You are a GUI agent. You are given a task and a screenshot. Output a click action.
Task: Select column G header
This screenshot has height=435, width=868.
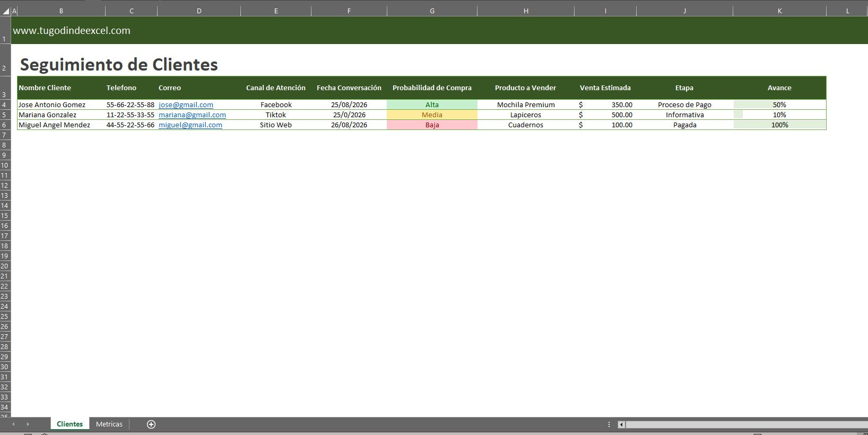(432, 11)
